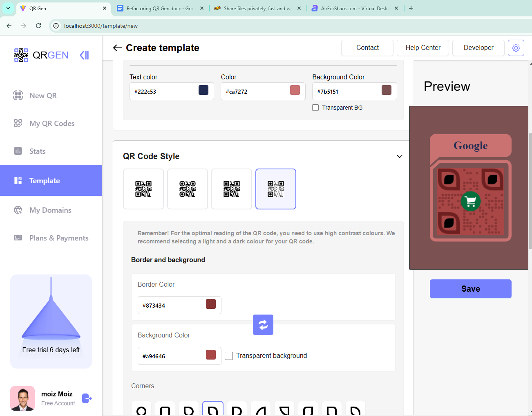Click the Save button
532x416 pixels.
(470, 289)
